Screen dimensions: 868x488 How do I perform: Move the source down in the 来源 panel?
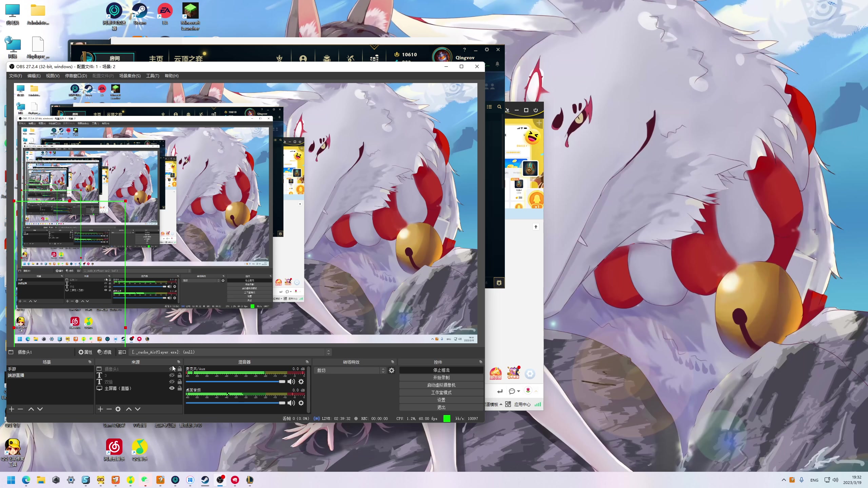coord(138,409)
